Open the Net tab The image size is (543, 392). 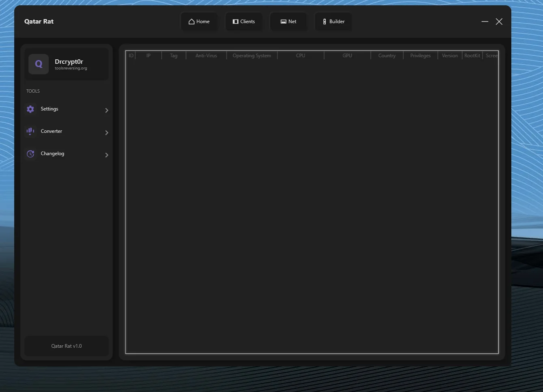(288, 22)
